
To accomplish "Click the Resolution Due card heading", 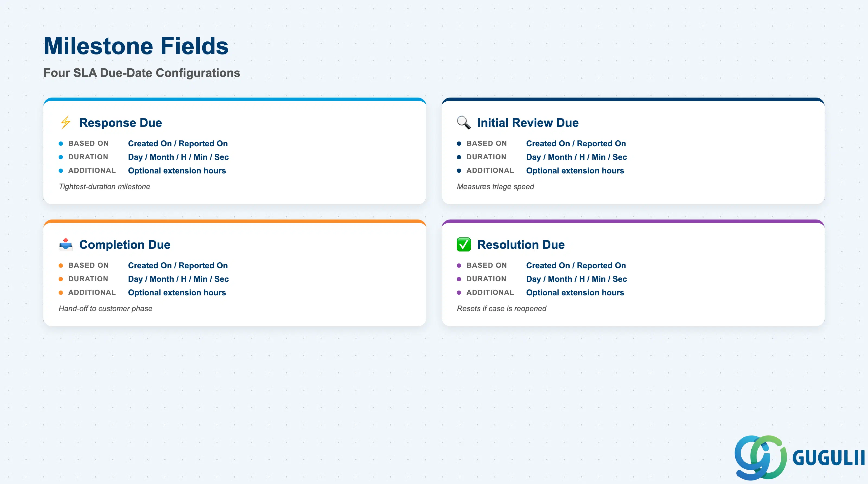I will [521, 244].
